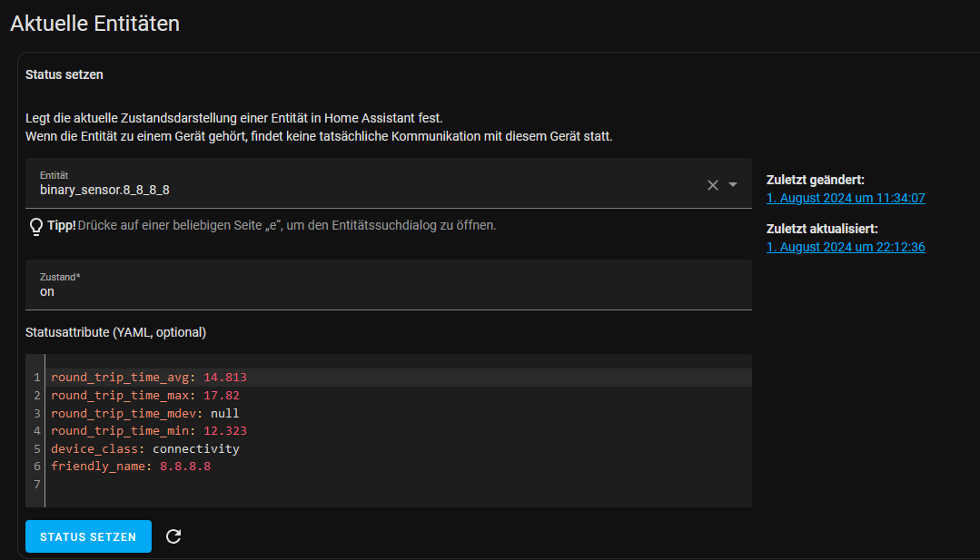The width and height of the screenshot is (980, 560).
Task: Open the Zuletzt geändert timestamp link
Action: [845, 198]
